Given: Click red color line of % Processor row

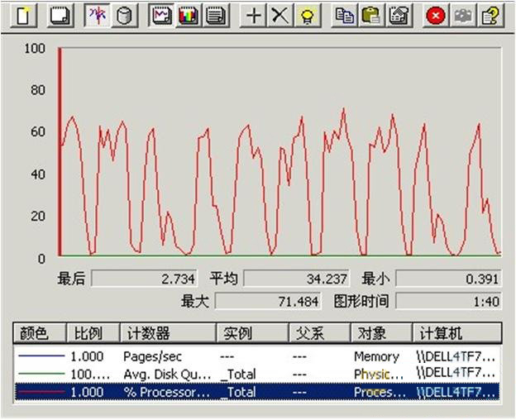Looking at the screenshot, I should click(x=41, y=392).
